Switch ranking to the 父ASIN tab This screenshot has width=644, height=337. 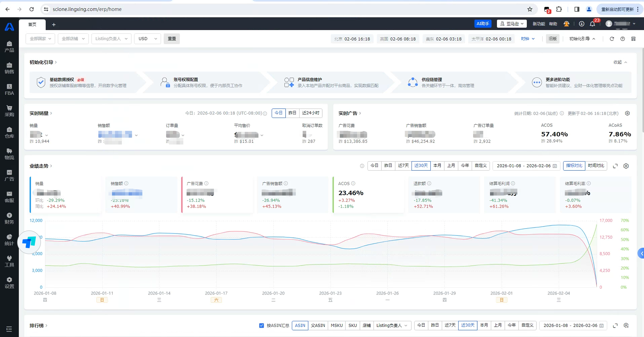pos(318,325)
